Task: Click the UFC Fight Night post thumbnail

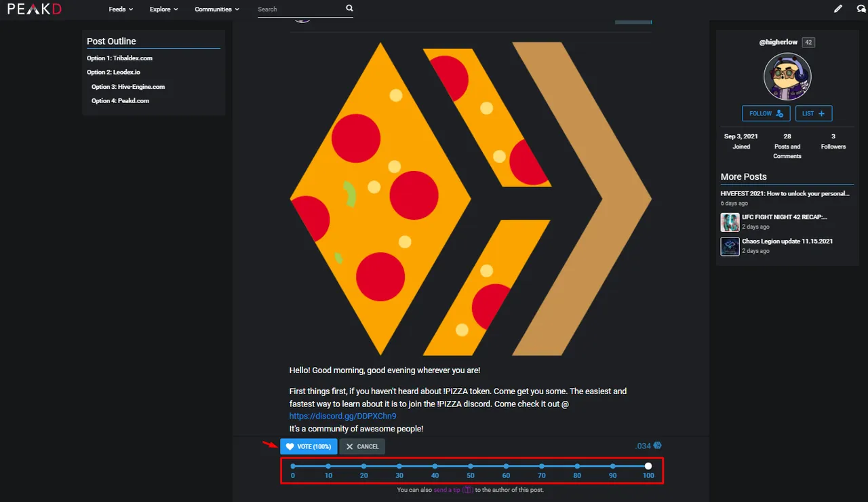Action: pyautogui.click(x=730, y=222)
